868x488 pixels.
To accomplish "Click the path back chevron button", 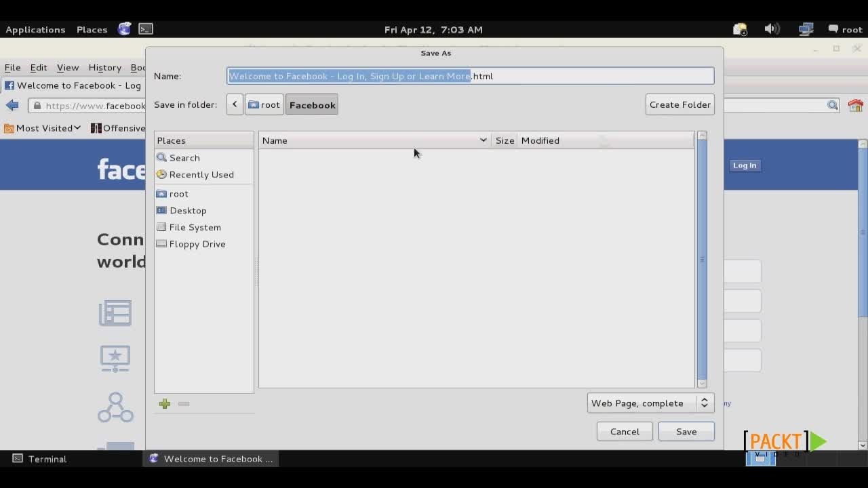I will point(235,104).
